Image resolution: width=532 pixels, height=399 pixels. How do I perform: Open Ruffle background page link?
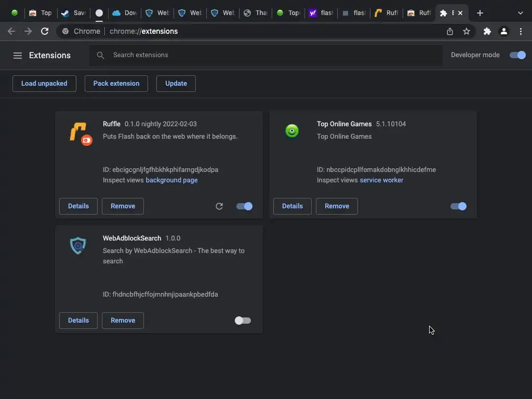[x=171, y=180]
